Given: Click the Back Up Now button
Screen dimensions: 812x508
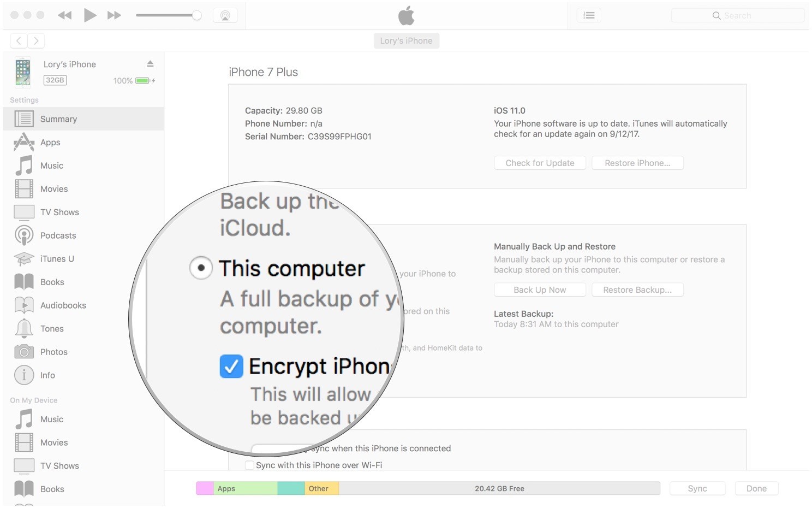Looking at the screenshot, I should pyautogui.click(x=540, y=290).
